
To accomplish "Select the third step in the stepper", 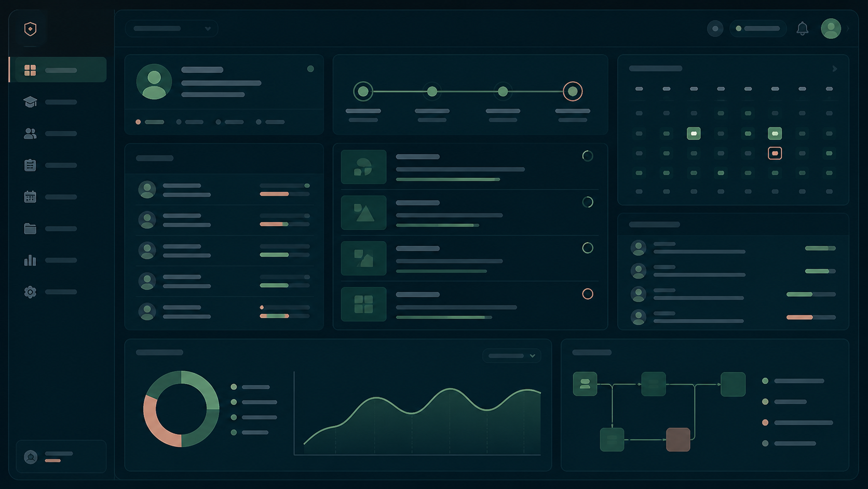I will pyautogui.click(x=503, y=91).
